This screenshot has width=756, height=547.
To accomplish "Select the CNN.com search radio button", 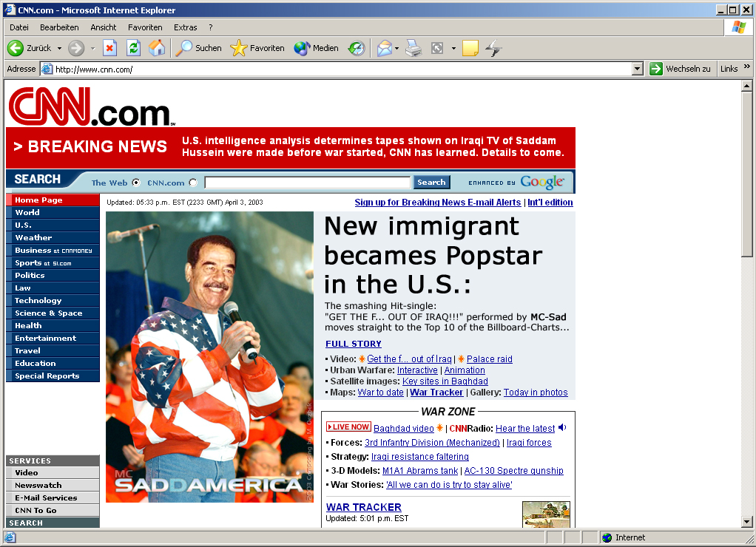I will coord(193,183).
